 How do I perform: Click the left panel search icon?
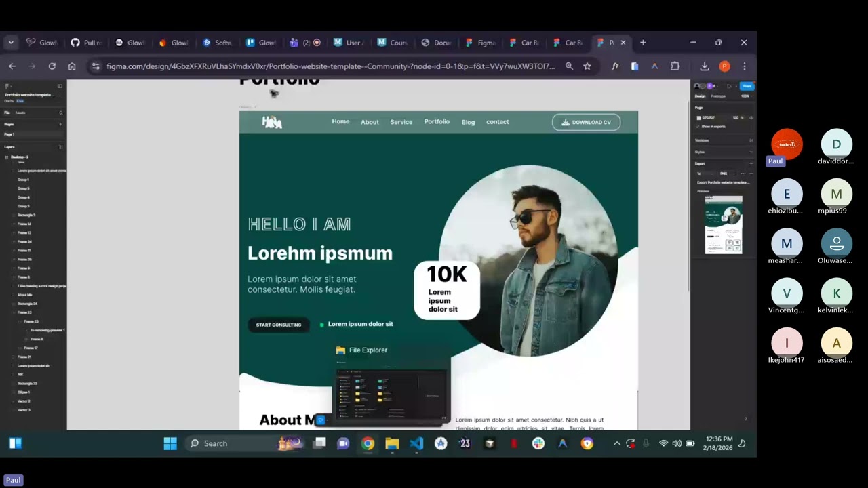coord(60,113)
